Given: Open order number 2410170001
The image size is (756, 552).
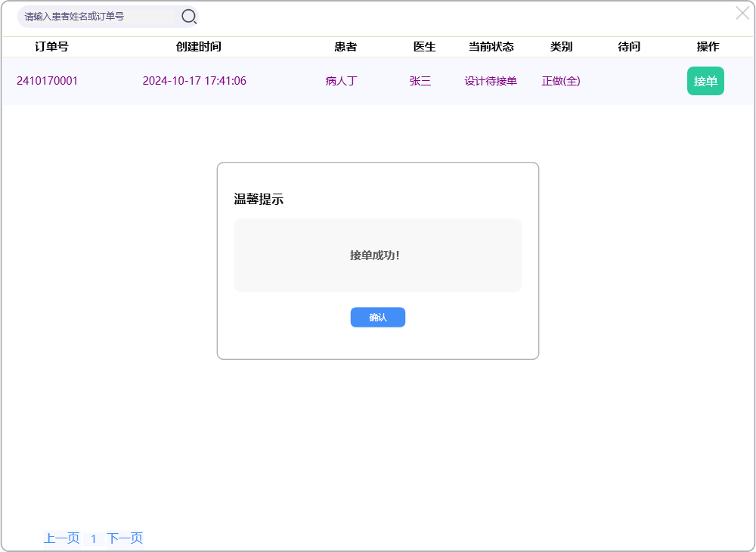Looking at the screenshot, I should [x=47, y=81].
